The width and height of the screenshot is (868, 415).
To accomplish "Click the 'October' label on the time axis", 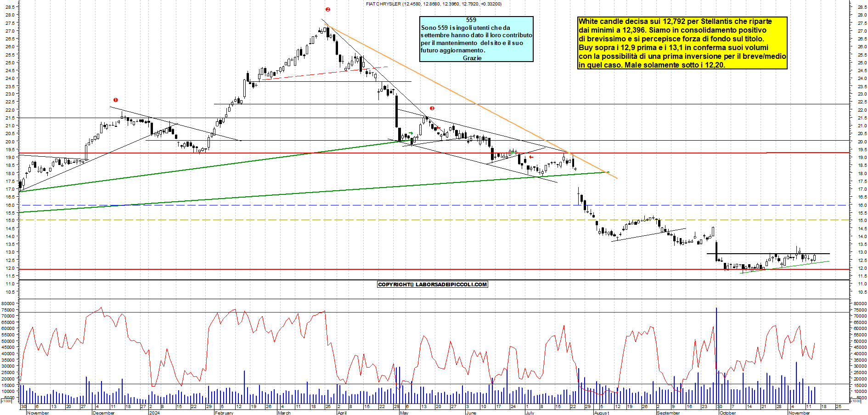I will click(x=727, y=413).
